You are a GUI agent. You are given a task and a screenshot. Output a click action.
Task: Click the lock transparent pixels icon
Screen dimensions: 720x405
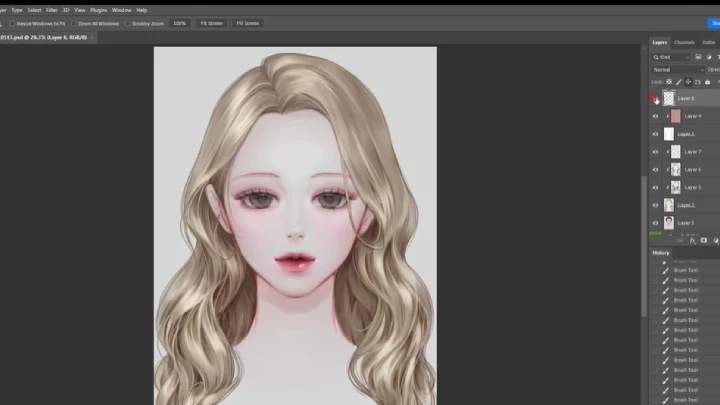(670, 82)
